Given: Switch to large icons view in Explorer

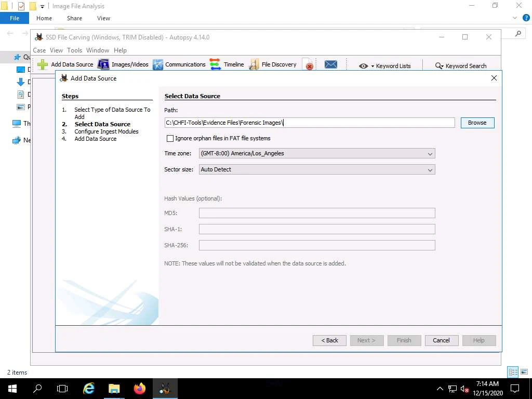Looking at the screenshot, I should click(525, 372).
